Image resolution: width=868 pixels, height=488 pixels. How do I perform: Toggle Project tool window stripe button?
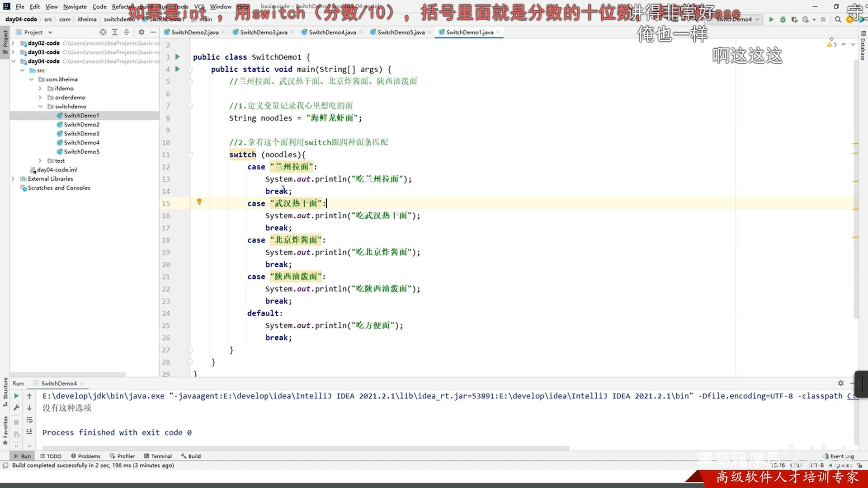coord(5,42)
